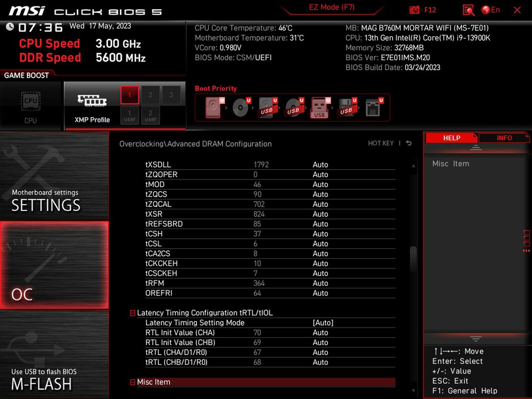Click the OREFRI setting label
The image size is (532, 399).
click(159, 293)
